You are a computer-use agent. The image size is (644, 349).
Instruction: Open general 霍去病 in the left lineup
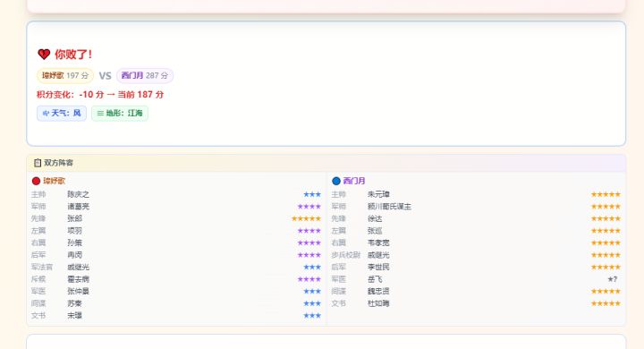(x=78, y=279)
